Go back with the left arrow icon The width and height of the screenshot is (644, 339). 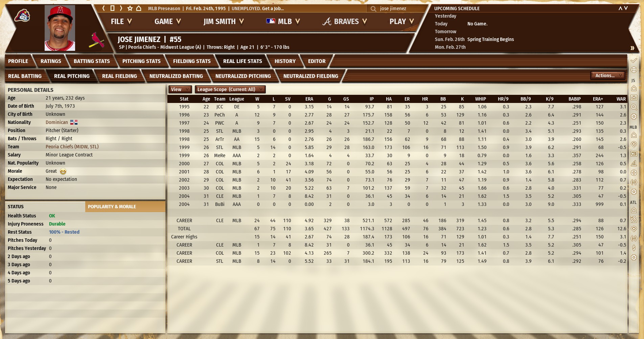tap(104, 8)
